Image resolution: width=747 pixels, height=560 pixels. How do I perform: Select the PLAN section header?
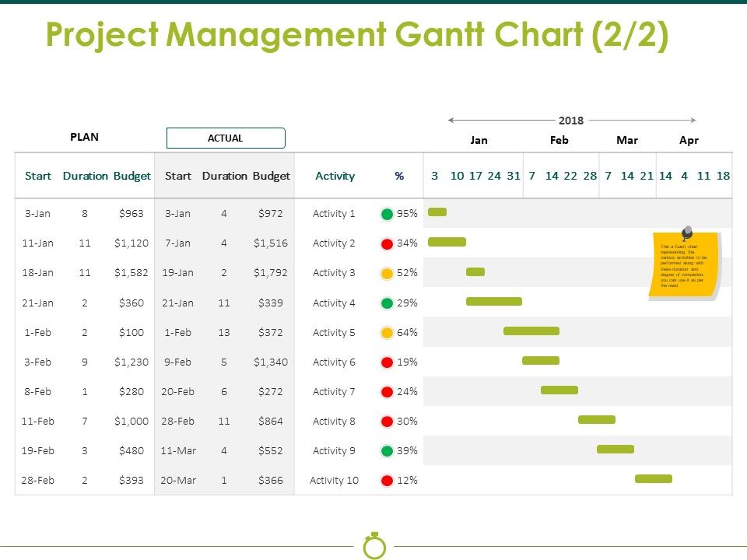(84, 137)
